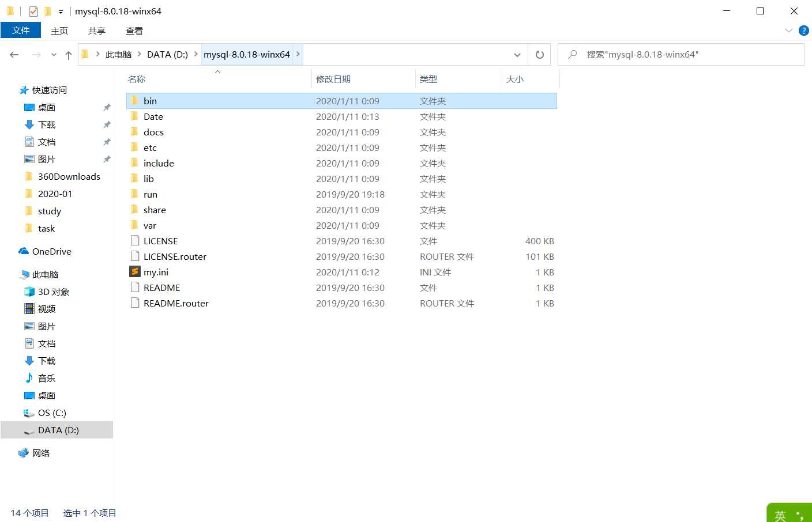This screenshot has height=522, width=812.
Task: Sort by the 大小 column header
Action: click(515, 79)
